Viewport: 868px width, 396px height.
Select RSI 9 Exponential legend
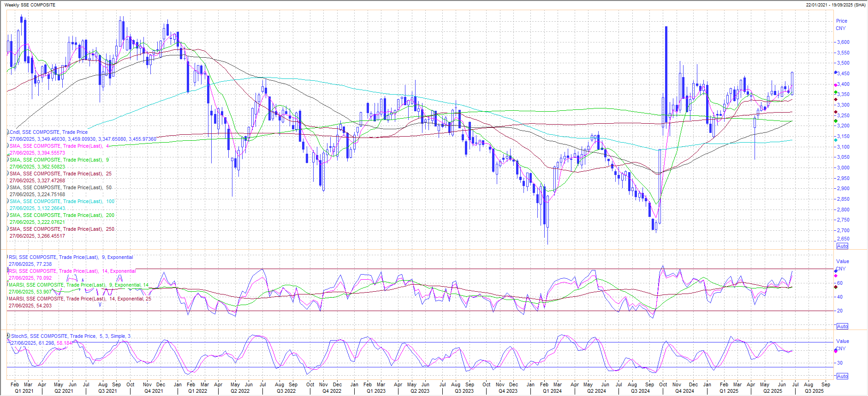[71, 257]
